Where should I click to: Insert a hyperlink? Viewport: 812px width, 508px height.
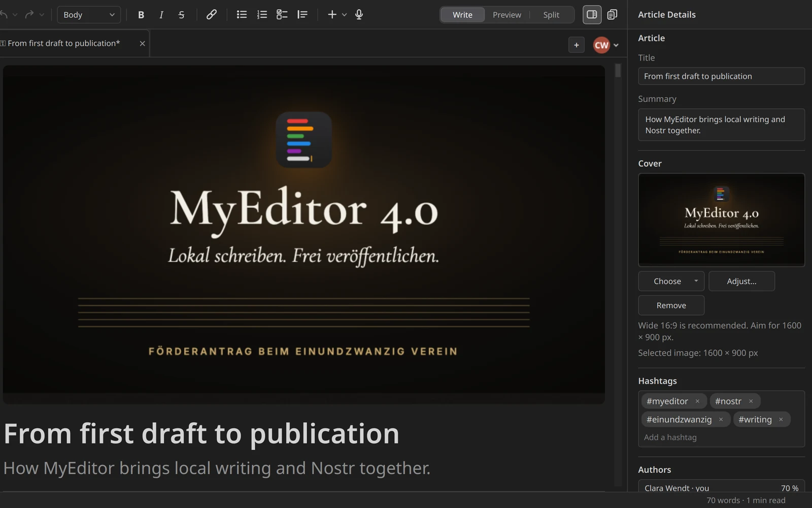coord(211,15)
